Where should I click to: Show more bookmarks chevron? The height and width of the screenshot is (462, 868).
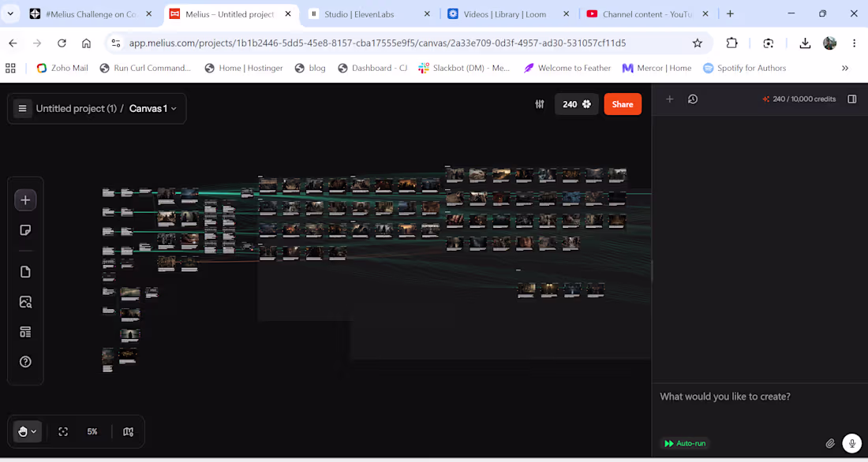pos(845,68)
